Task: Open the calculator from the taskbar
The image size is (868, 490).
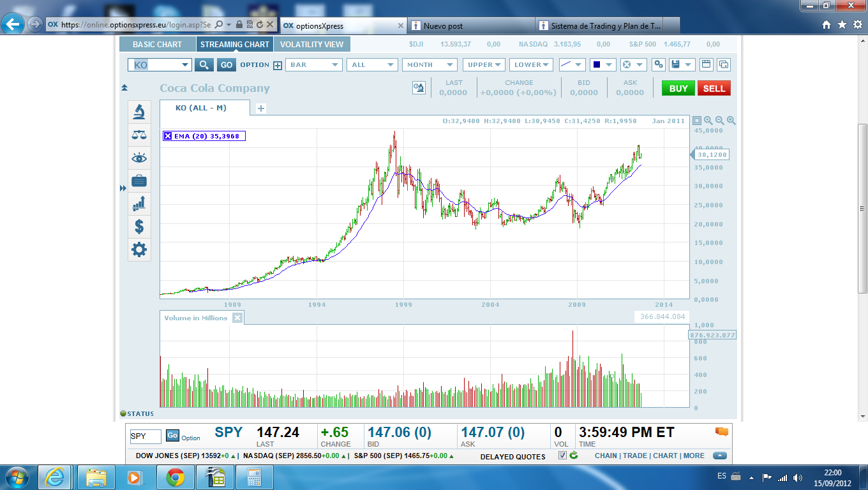Action: (x=255, y=477)
